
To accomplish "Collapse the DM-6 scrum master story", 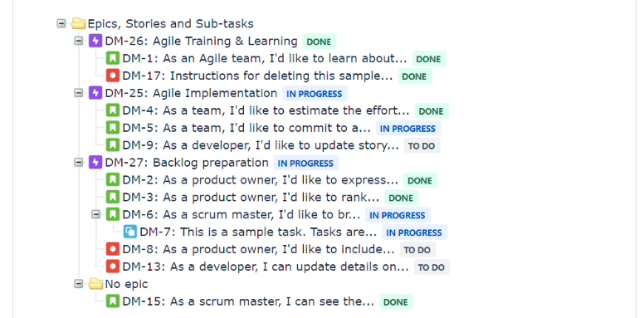I will point(95,214).
